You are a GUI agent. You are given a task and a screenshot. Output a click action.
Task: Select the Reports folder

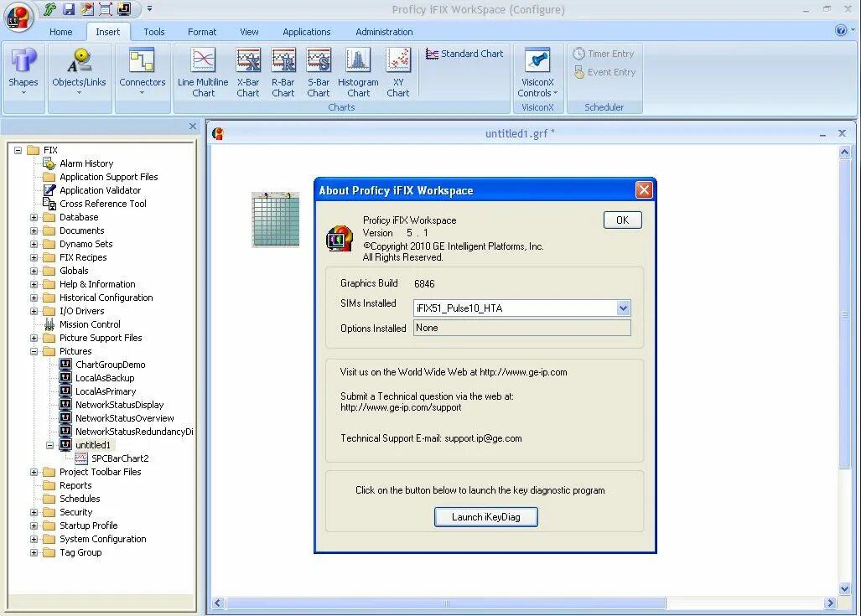[x=75, y=485]
